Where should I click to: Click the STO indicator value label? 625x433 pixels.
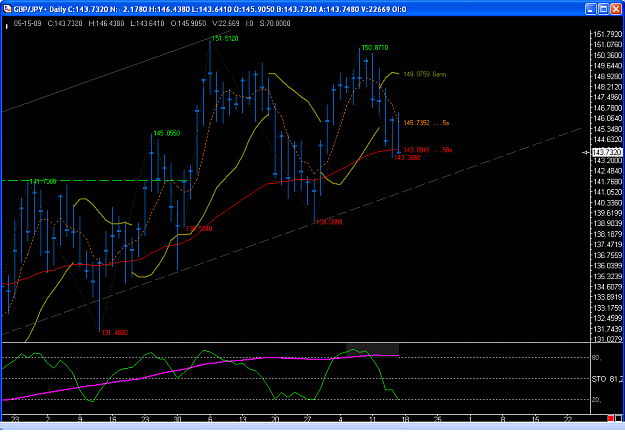point(607,379)
